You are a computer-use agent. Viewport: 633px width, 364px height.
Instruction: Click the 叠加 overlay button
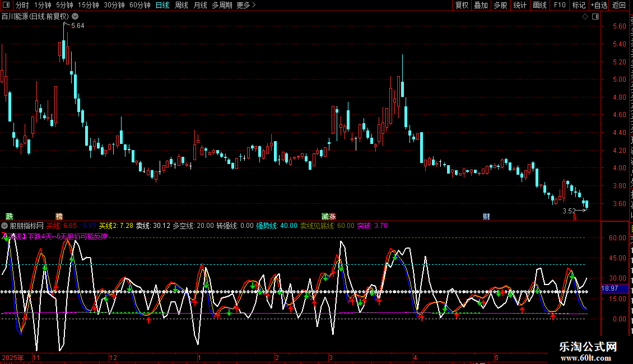pyautogui.click(x=481, y=5)
